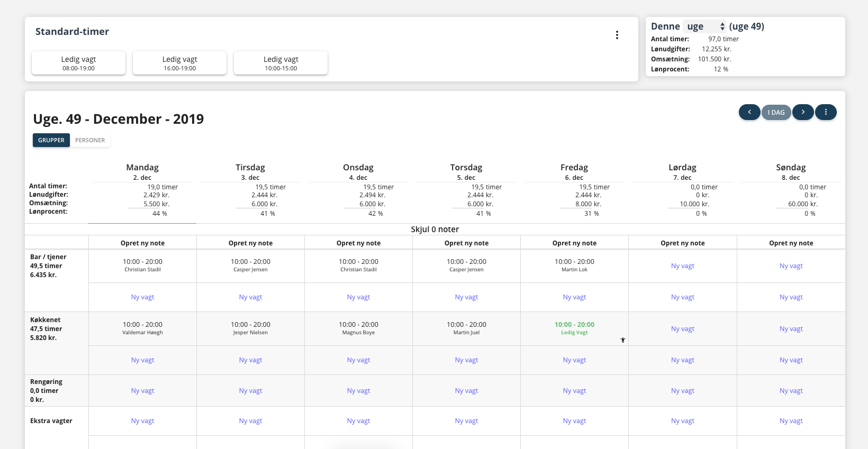
Task: Open Standard-timer three-dot options menu
Action: click(x=617, y=35)
